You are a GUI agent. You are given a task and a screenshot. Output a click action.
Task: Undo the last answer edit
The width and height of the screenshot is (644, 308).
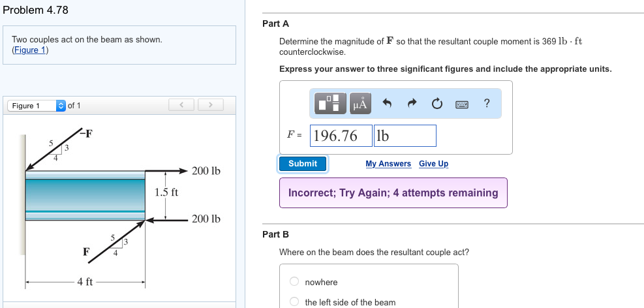click(386, 103)
